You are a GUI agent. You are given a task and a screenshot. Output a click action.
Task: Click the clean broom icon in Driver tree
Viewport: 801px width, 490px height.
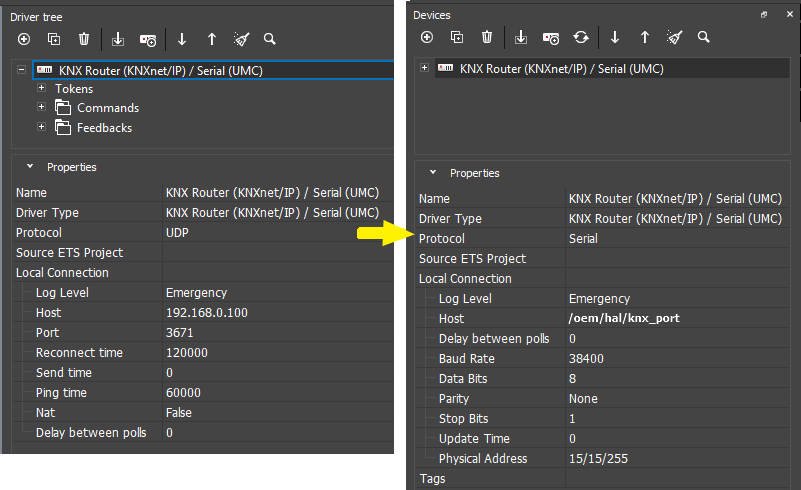tap(241, 39)
